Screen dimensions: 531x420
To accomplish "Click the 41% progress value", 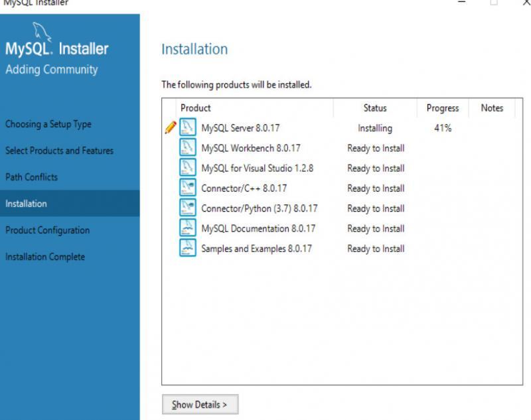I will (x=443, y=128).
